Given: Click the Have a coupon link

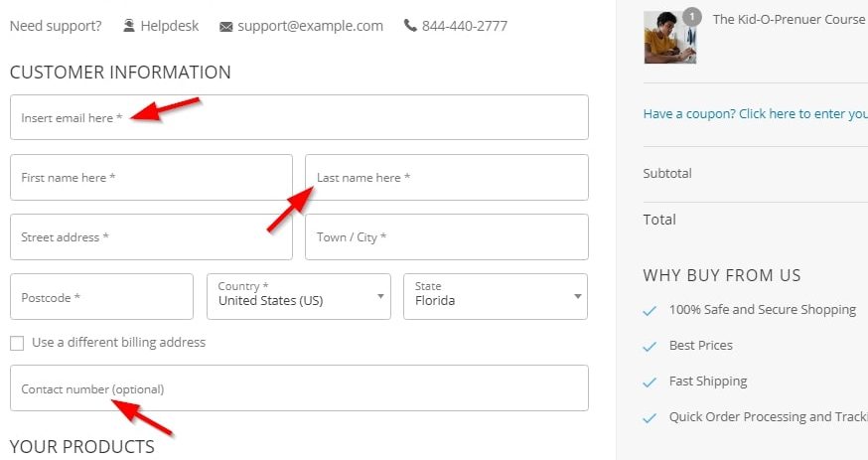Looking at the screenshot, I should (x=755, y=114).
